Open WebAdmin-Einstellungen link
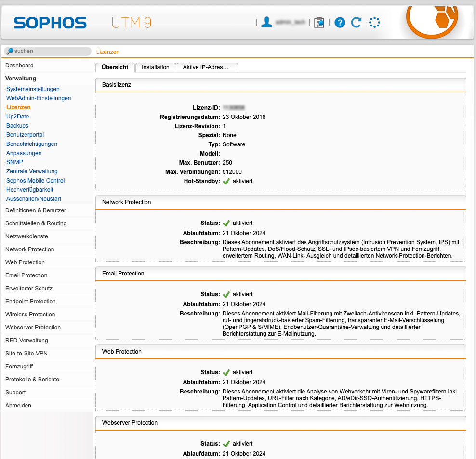 39,98
